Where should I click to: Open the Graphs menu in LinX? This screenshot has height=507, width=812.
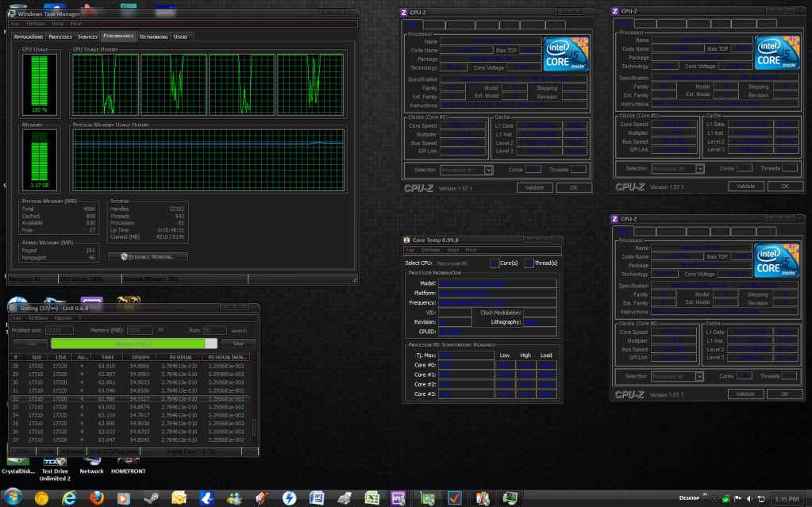pyautogui.click(x=63, y=318)
